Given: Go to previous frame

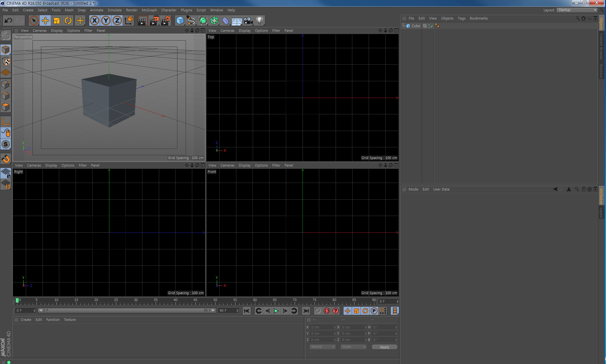Looking at the screenshot, I should 267,311.
